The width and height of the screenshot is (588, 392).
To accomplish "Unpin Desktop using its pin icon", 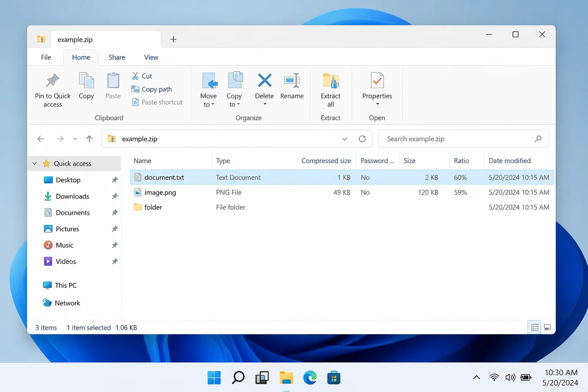I will point(115,180).
